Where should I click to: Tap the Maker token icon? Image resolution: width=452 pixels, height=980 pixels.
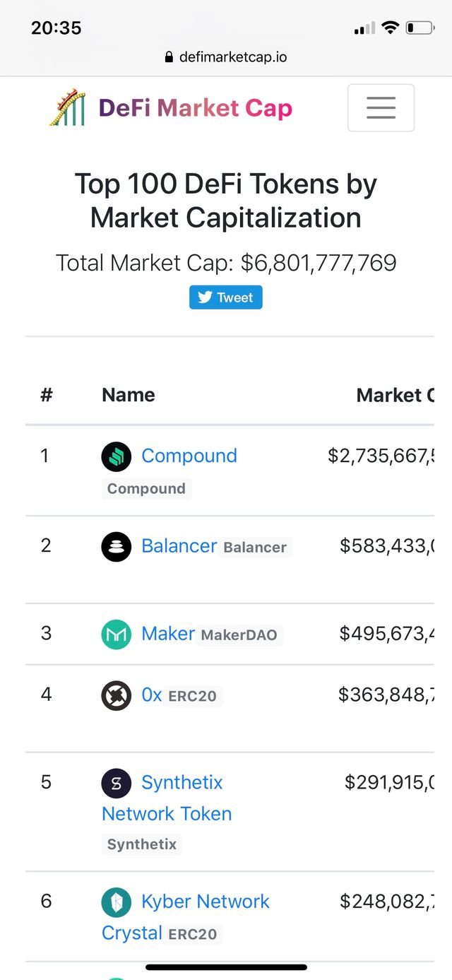tap(117, 634)
